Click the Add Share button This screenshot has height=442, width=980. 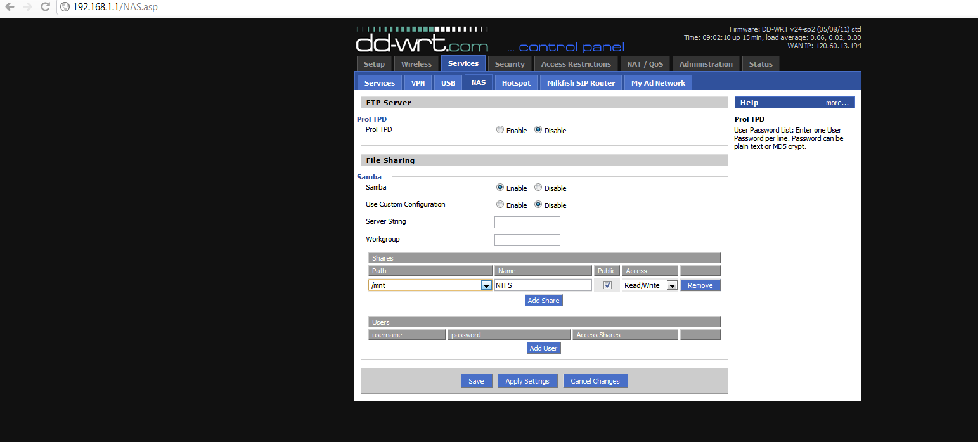tap(544, 301)
